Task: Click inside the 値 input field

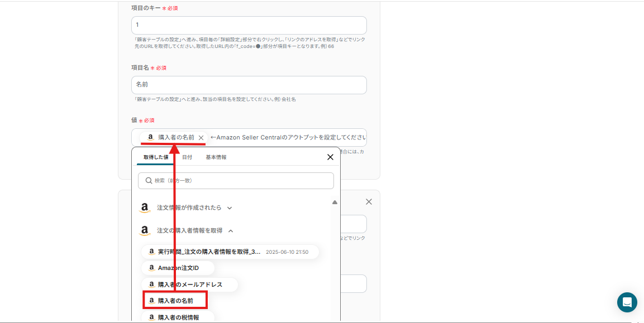Action: [x=249, y=137]
